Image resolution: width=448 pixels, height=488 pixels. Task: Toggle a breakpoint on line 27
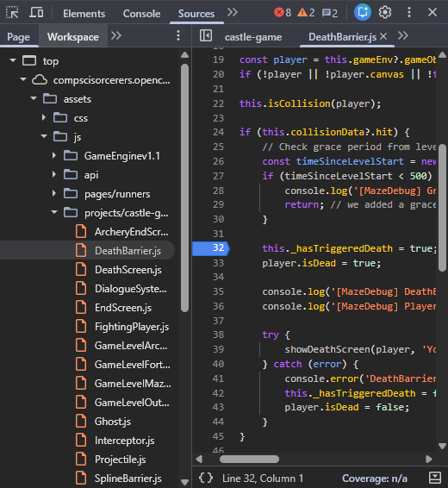click(219, 176)
